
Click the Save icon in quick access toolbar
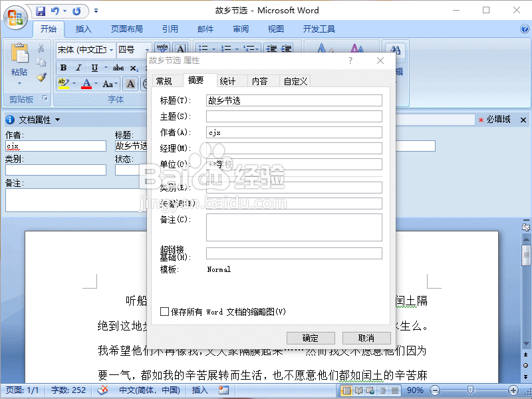(x=41, y=11)
